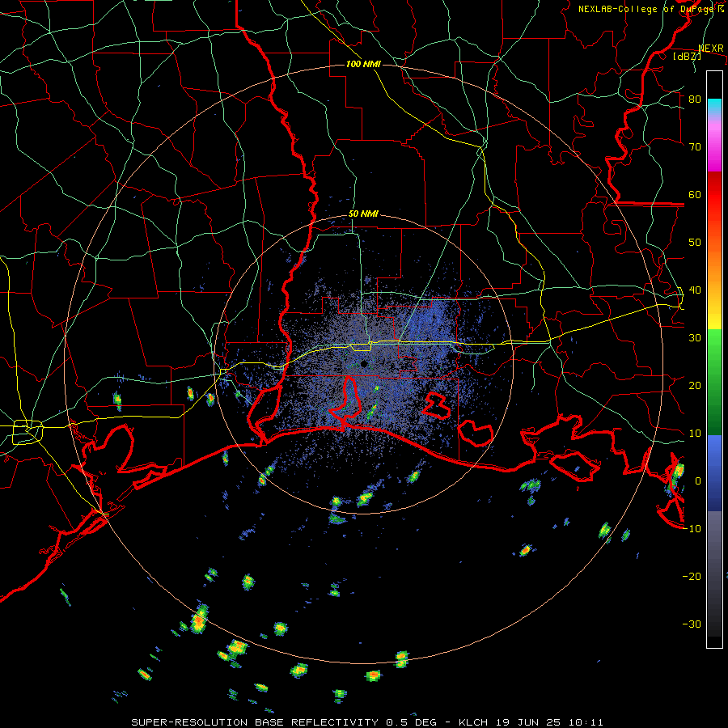Click the dBZ units label above color scale

point(688,56)
